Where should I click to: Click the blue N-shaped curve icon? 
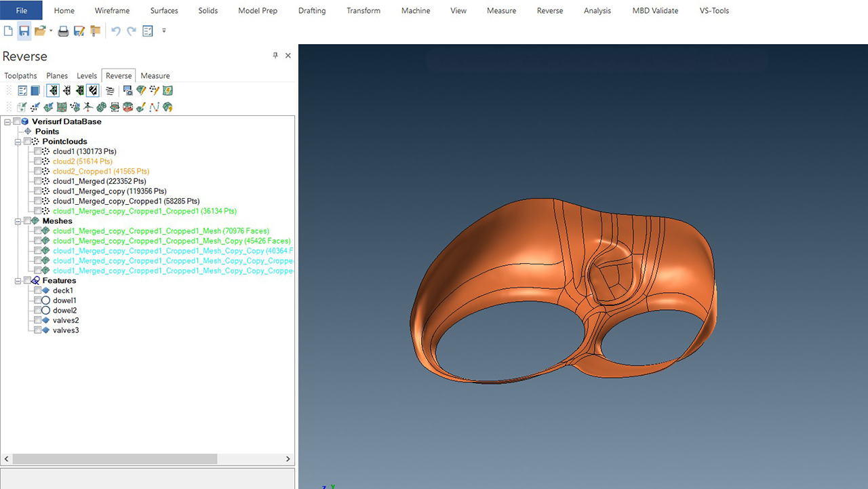(x=155, y=107)
